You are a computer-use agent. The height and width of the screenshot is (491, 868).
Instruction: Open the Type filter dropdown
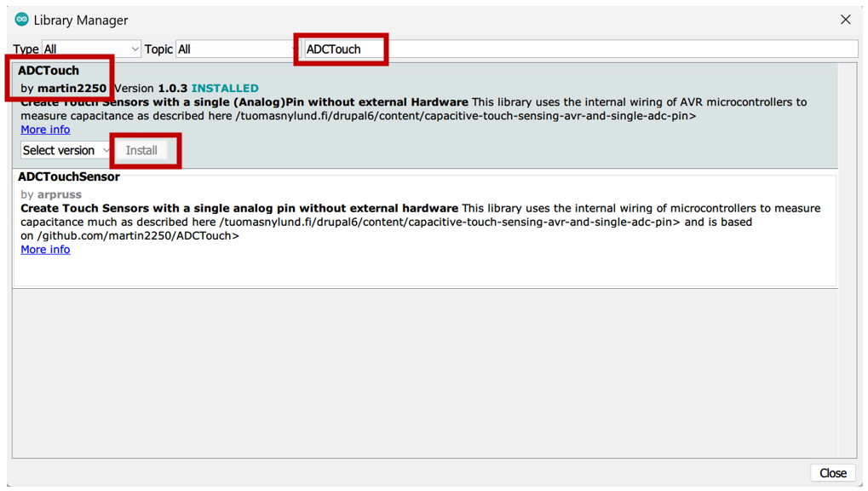coord(91,49)
